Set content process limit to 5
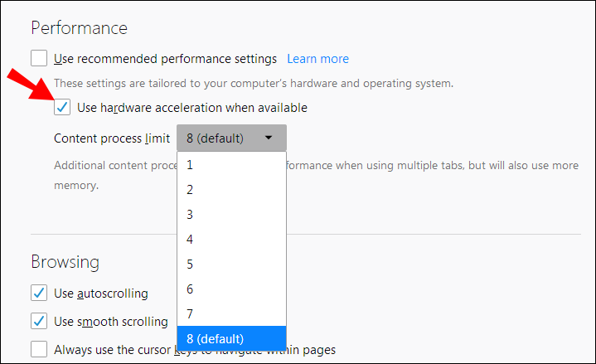The width and height of the screenshot is (596, 364). click(x=231, y=264)
